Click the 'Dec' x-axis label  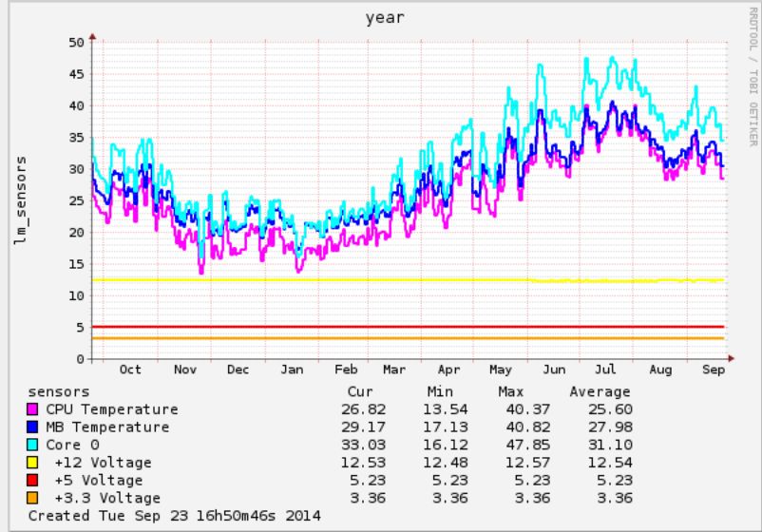click(238, 370)
